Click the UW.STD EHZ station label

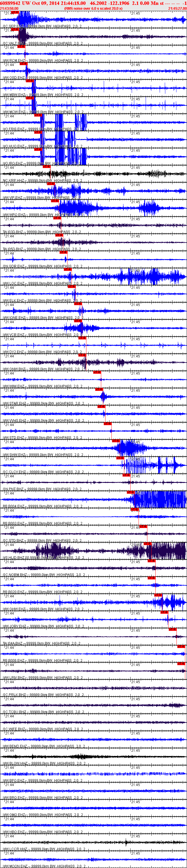(x=42, y=438)
